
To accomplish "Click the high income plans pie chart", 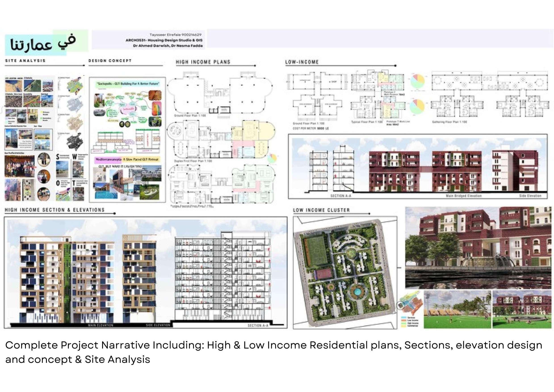I will click(x=272, y=159).
